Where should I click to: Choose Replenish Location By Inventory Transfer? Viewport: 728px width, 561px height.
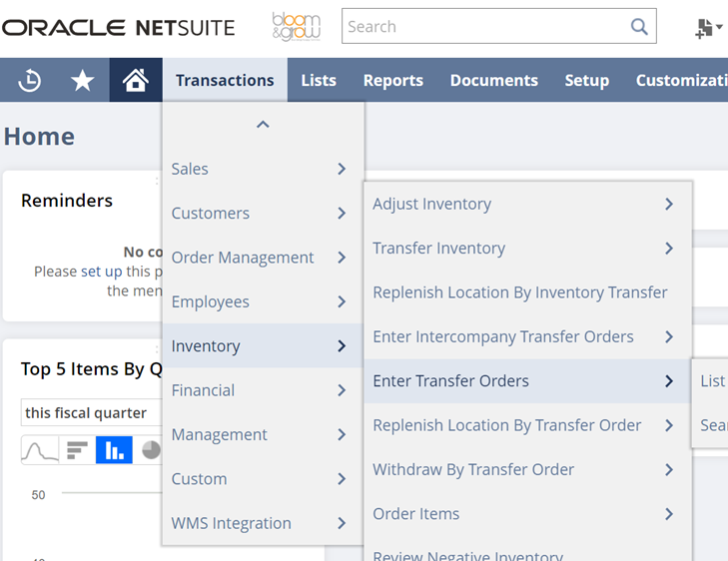click(519, 292)
